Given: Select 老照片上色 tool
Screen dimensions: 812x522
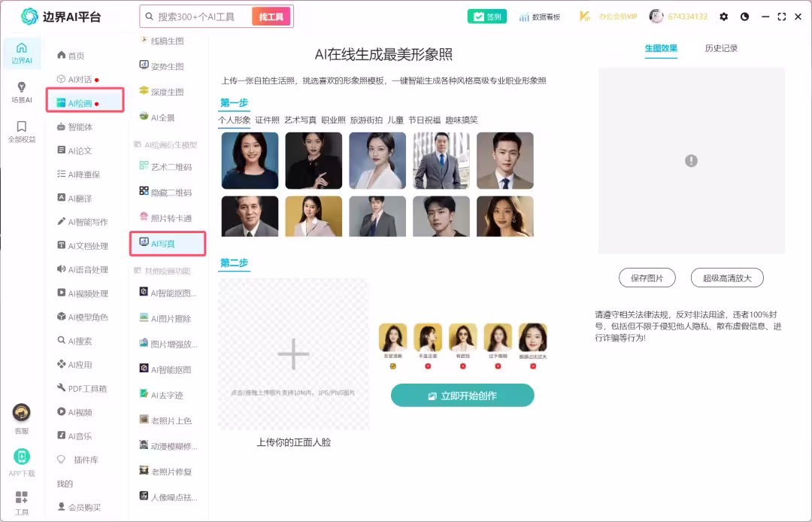Looking at the screenshot, I should pos(165,420).
